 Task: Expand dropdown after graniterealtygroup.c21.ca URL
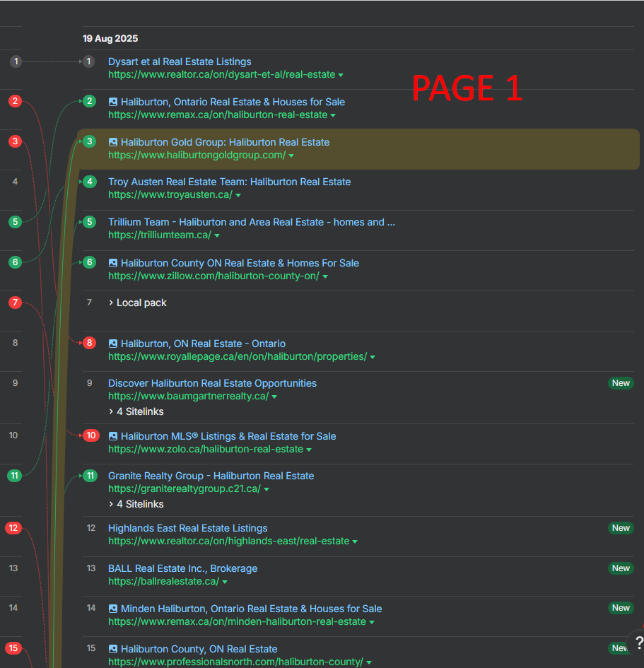[x=267, y=489]
